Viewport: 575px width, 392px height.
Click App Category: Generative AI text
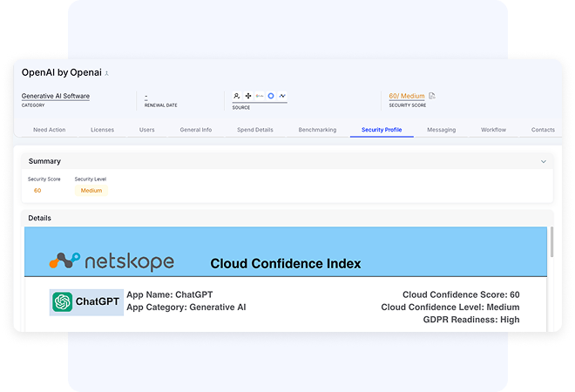pos(186,308)
